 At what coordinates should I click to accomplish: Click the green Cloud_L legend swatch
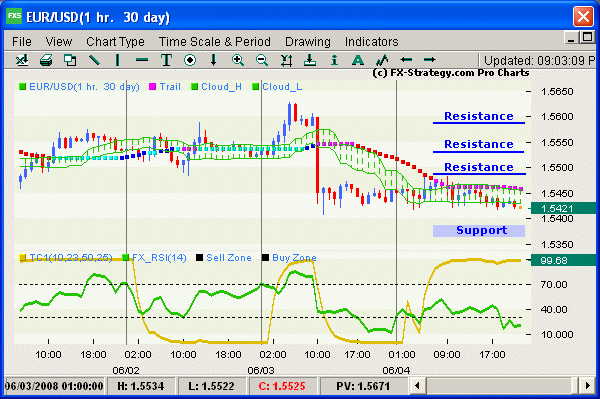tap(256, 87)
